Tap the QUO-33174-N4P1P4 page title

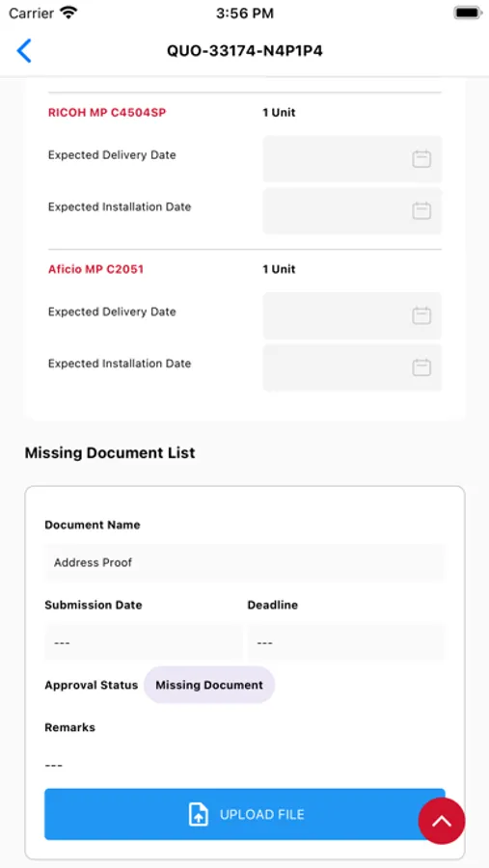pos(245,51)
